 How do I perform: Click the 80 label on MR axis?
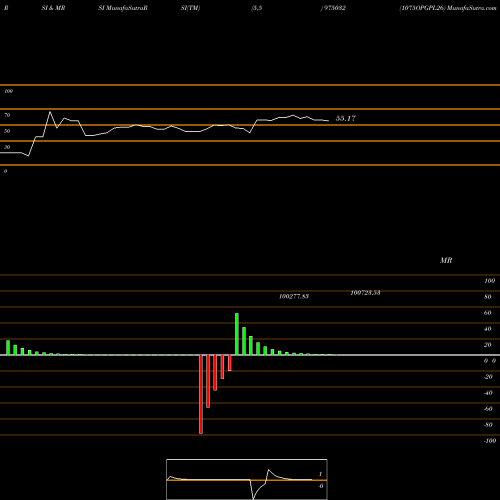[x=488, y=297]
